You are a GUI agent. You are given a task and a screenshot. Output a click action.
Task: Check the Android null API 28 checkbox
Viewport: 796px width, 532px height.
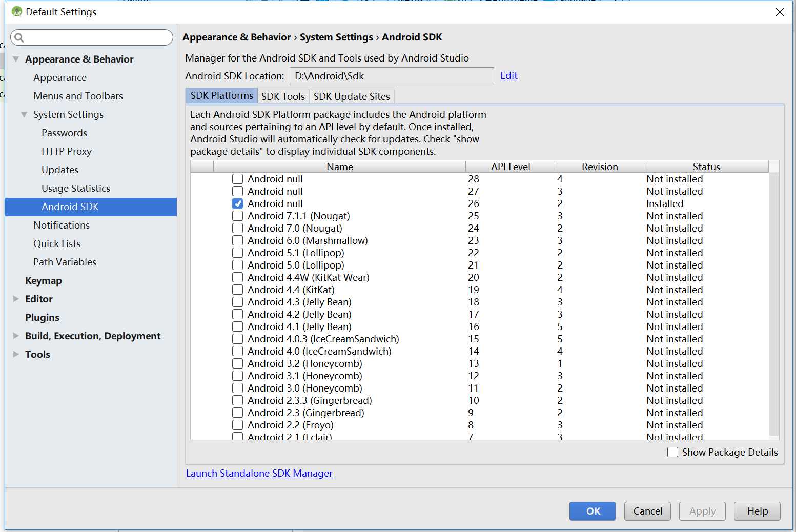point(237,179)
